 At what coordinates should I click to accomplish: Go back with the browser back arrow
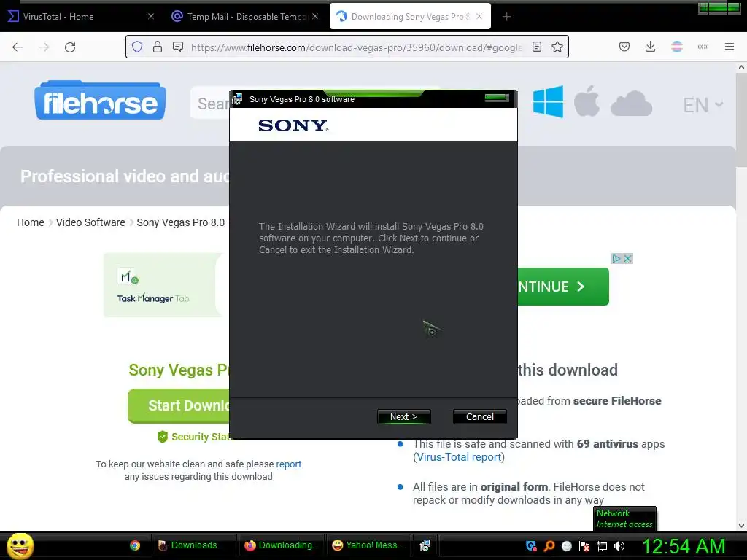[18, 47]
